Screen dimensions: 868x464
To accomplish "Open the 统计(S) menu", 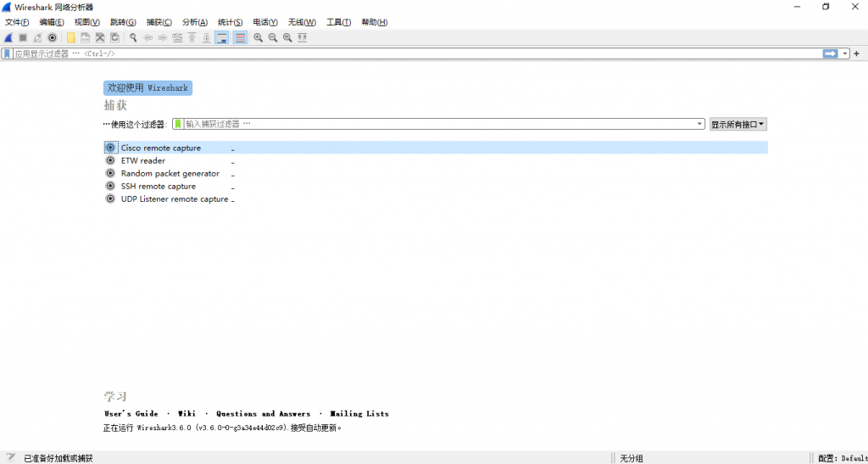I will pos(231,22).
